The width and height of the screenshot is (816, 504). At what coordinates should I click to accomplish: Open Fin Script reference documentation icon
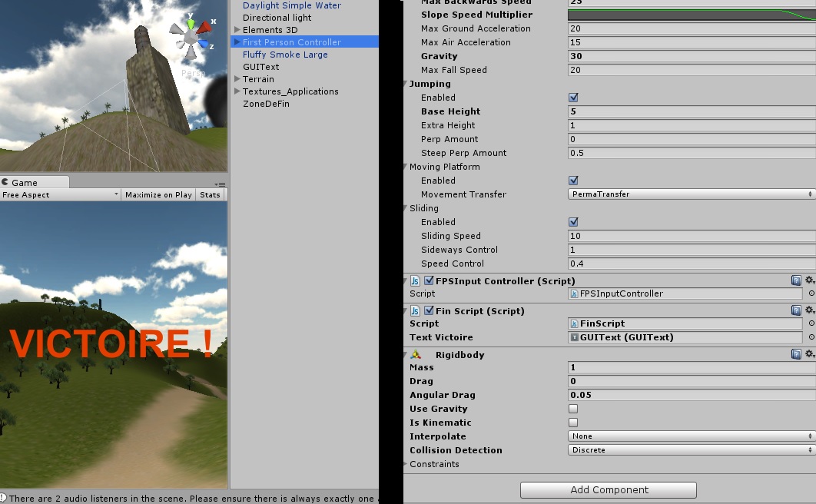797,310
